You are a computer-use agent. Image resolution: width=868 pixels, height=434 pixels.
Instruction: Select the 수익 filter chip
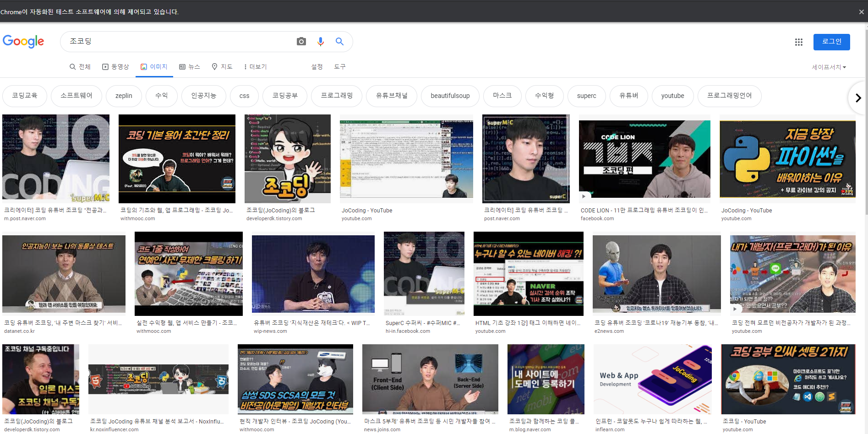tap(162, 96)
